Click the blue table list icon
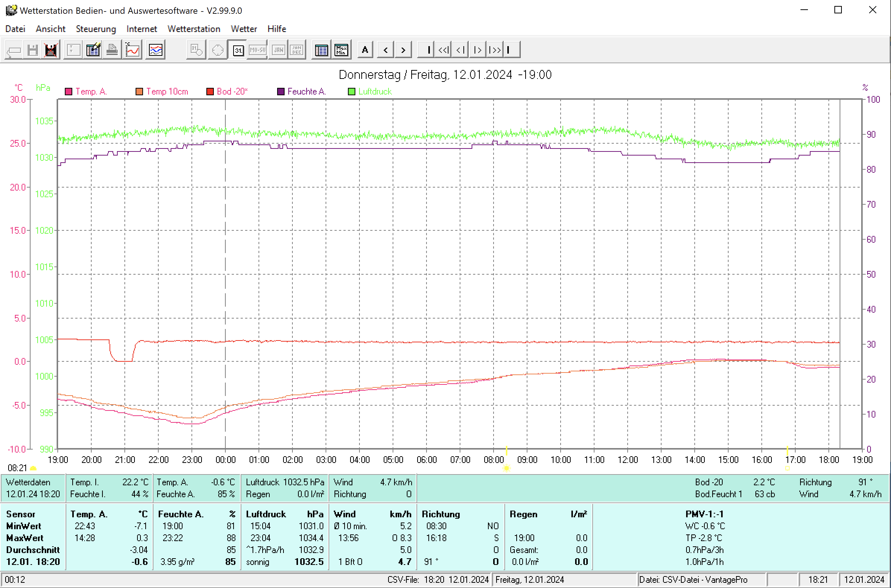Screen dimensions: 891x588 click(x=321, y=50)
